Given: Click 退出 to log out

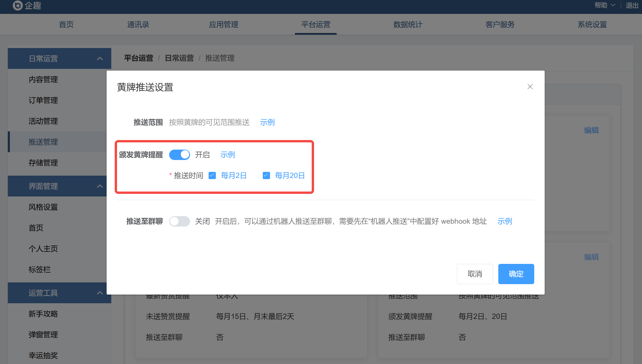Looking at the screenshot, I should [x=632, y=5].
